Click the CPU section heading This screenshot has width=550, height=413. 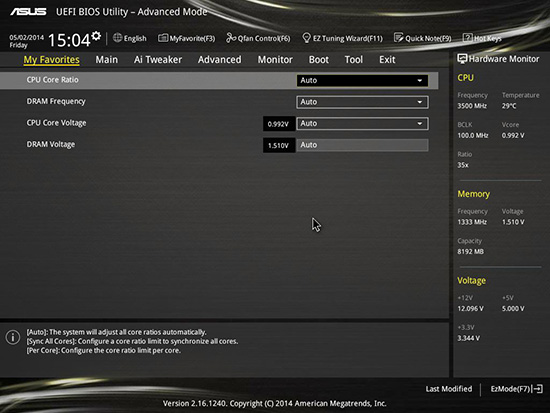pyautogui.click(x=465, y=78)
